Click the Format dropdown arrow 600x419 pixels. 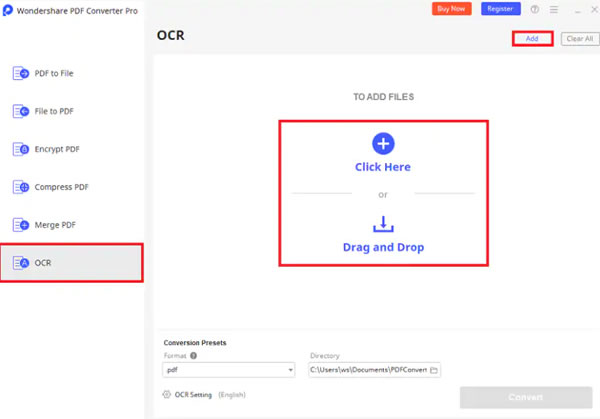[x=290, y=370]
